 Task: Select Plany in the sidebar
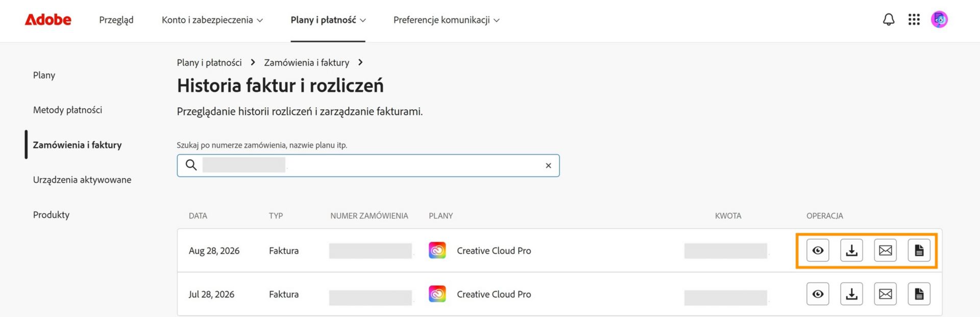coord(44,75)
